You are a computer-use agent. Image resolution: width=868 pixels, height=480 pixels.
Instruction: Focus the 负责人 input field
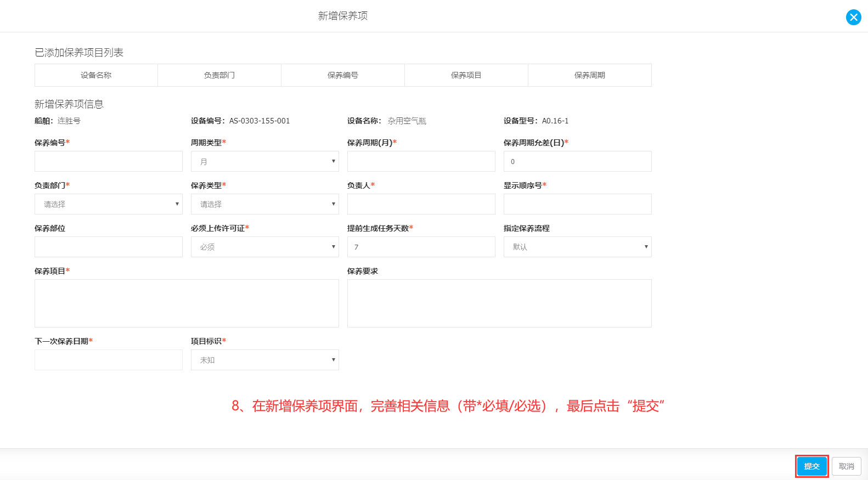(x=421, y=204)
